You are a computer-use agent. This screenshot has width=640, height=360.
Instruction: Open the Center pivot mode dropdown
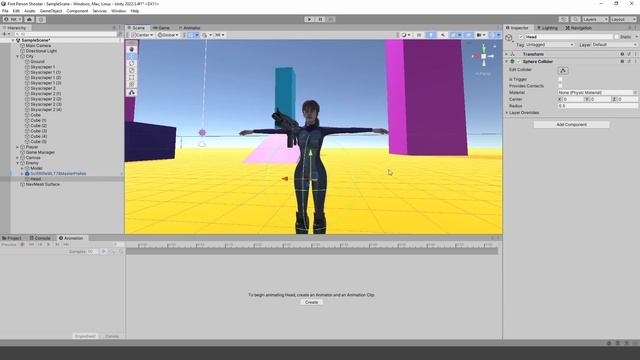(142, 35)
